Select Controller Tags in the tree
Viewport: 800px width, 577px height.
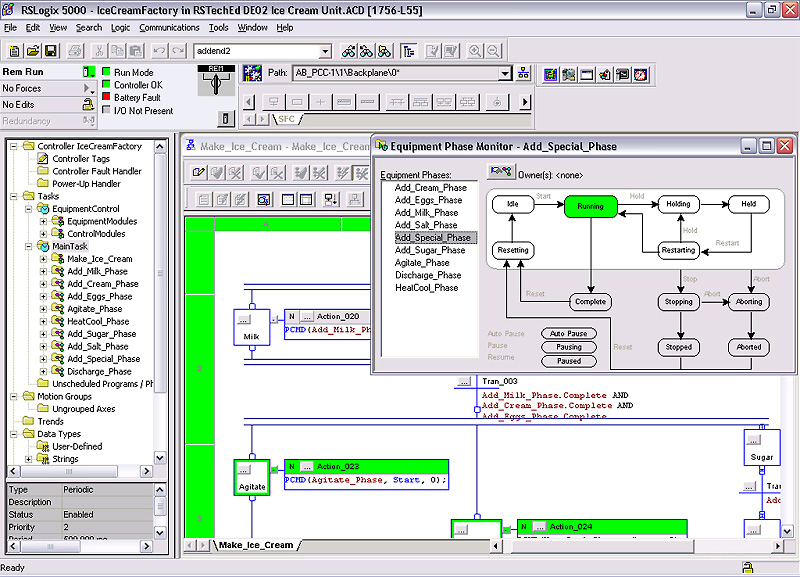click(81, 159)
